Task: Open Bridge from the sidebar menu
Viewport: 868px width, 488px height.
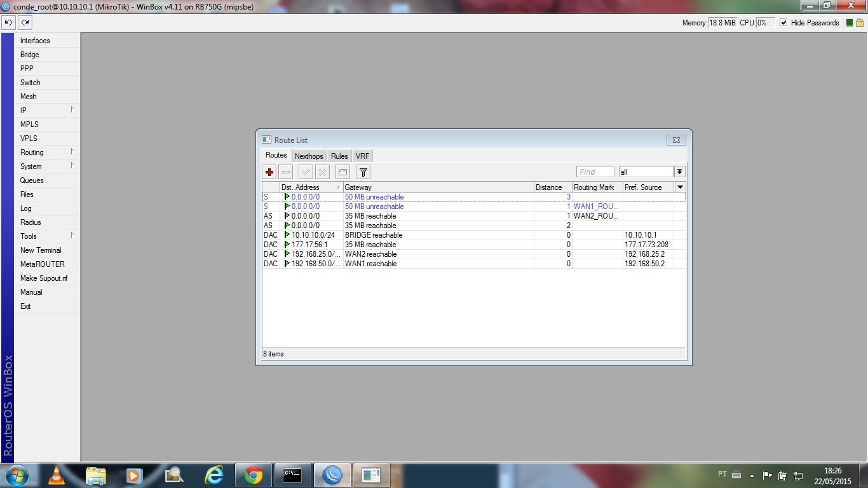Action: (48, 55)
